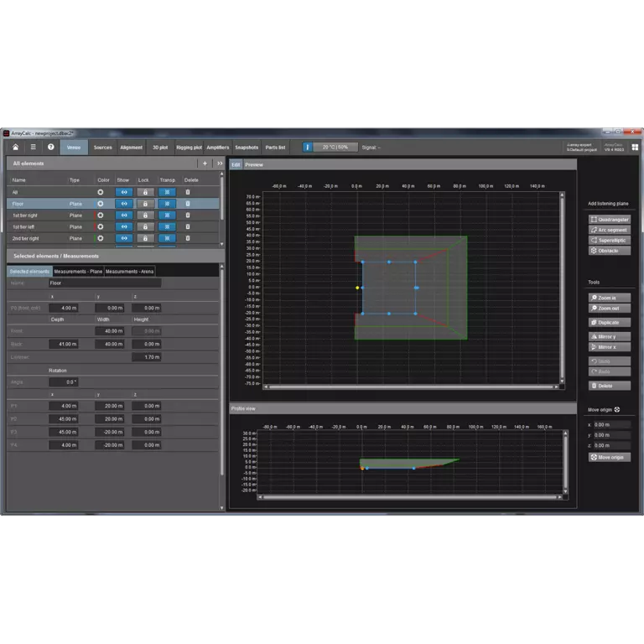Delete 2nd tier right with trash icon

click(188, 238)
